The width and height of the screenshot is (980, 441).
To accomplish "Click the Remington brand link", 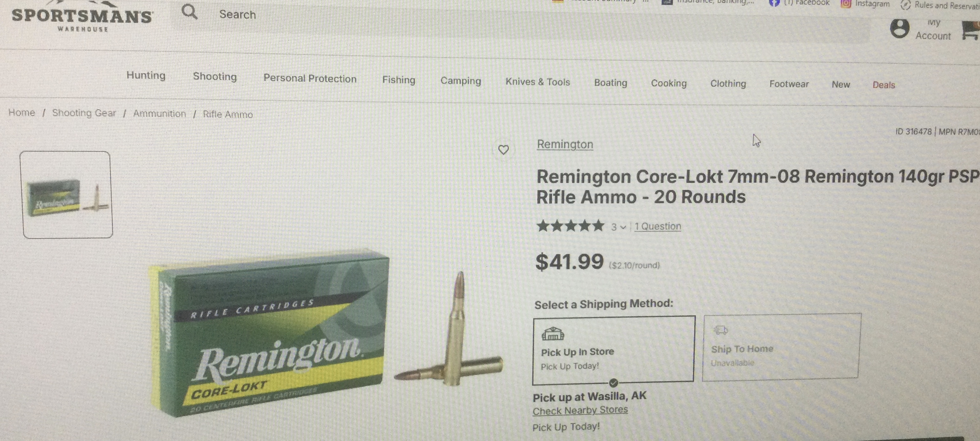I will click(x=565, y=144).
